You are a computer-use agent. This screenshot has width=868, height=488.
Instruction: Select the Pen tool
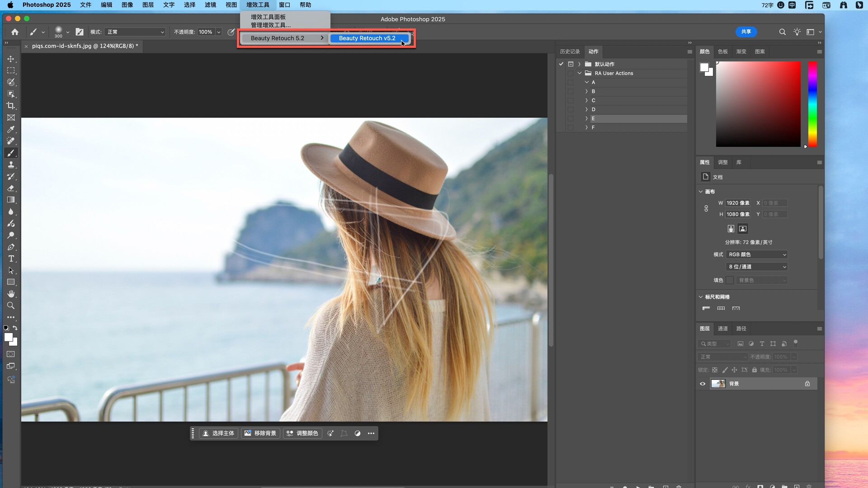click(x=11, y=247)
